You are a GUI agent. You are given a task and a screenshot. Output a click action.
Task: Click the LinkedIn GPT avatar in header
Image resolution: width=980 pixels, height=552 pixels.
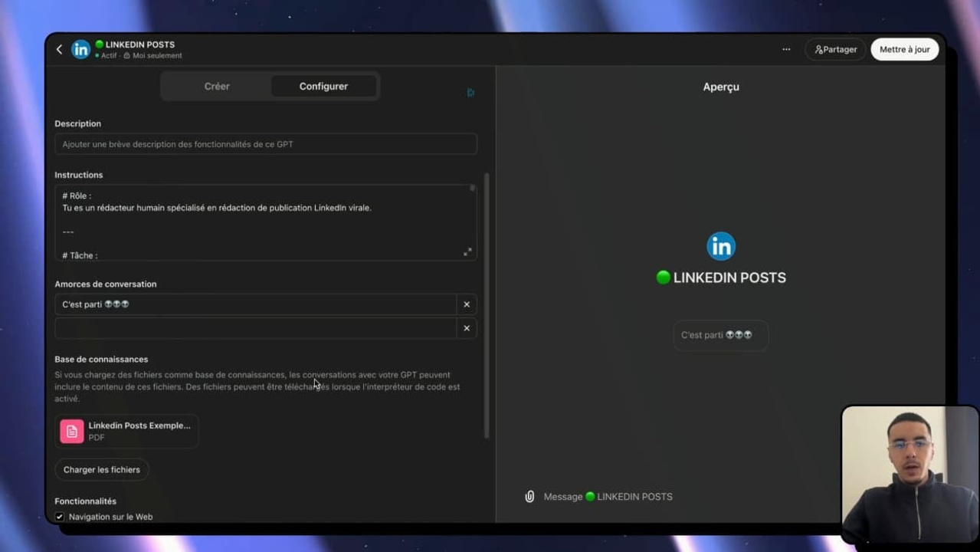[80, 49]
